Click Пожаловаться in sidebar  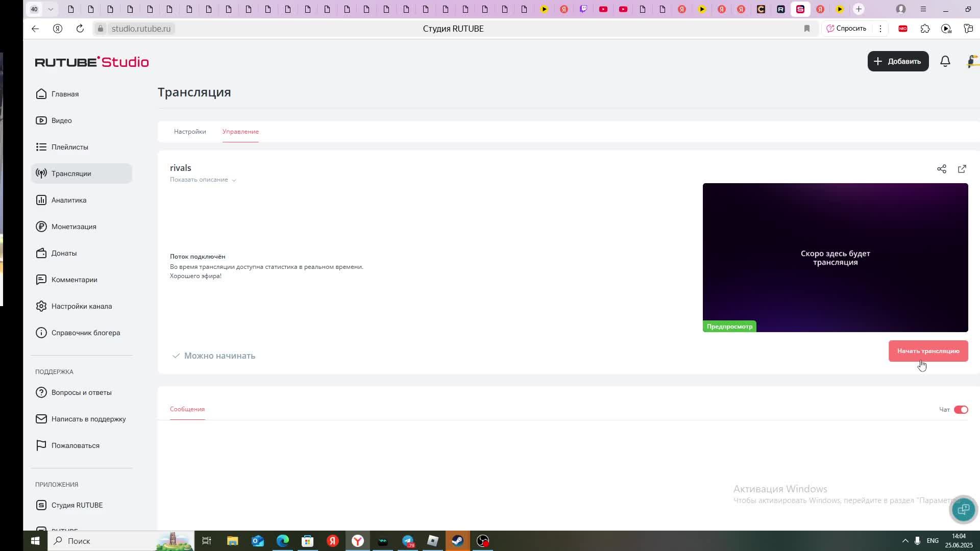(75, 445)
